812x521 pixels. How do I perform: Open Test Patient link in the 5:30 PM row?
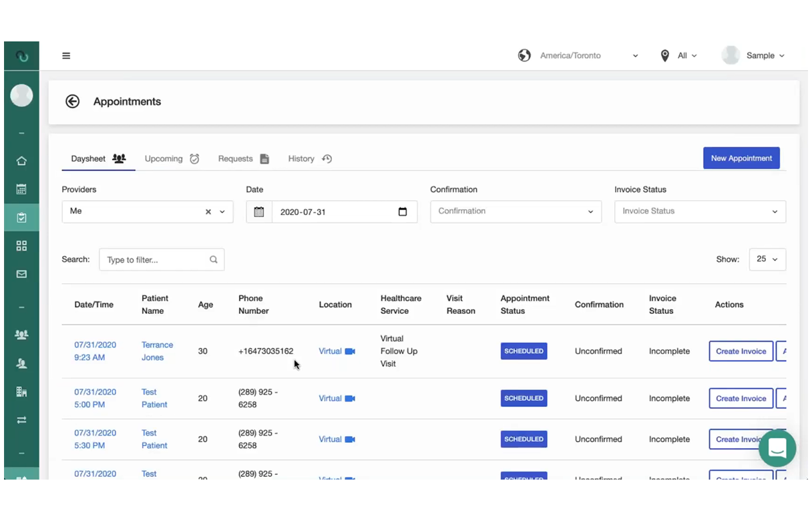tap(154, 440)
